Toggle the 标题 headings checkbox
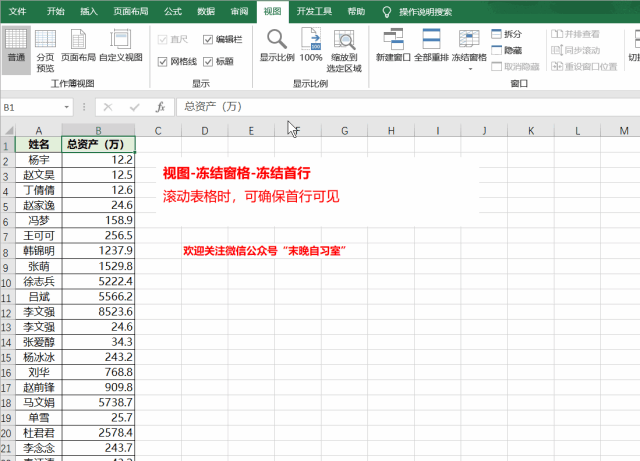Image resolution: width=640 pixels, height=461 pixels. (208, 62)
